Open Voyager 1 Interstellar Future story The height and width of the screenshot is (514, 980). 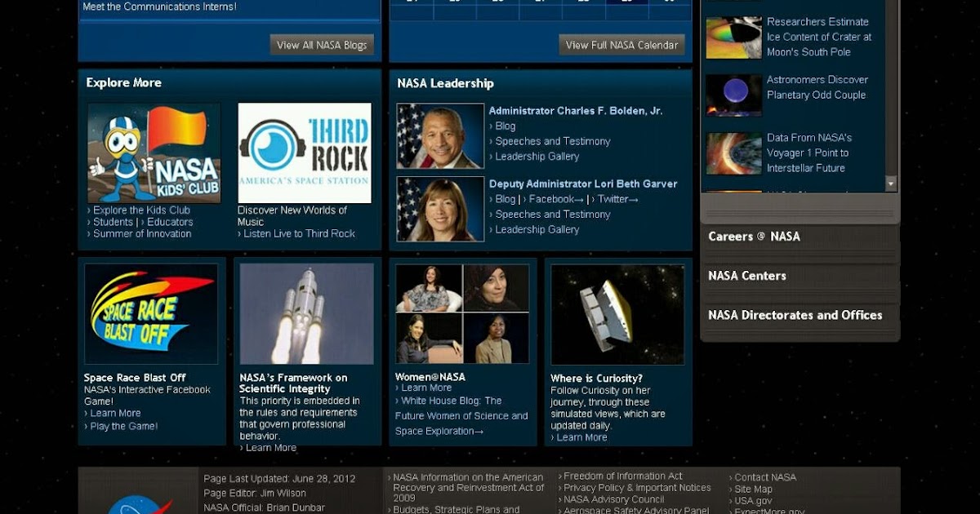[809, 153]
